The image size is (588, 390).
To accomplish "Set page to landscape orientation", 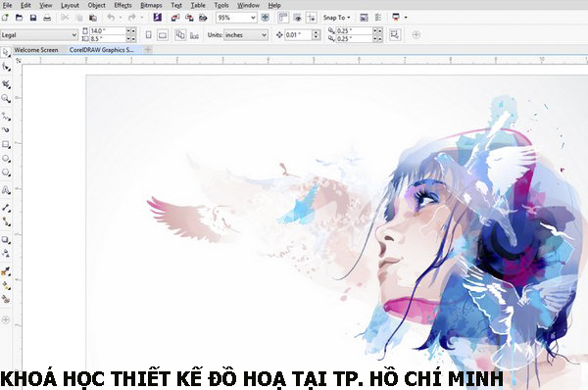I will pyautogui.click(x=163, y=35).
